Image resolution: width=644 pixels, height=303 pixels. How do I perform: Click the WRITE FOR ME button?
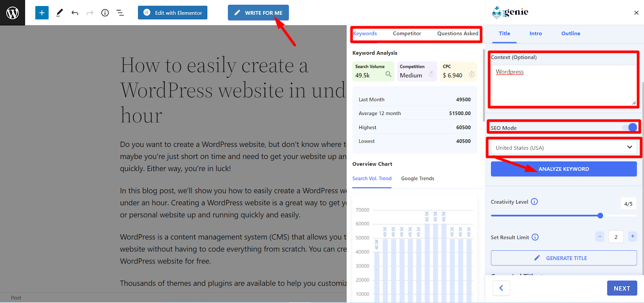tap(258, 12)
